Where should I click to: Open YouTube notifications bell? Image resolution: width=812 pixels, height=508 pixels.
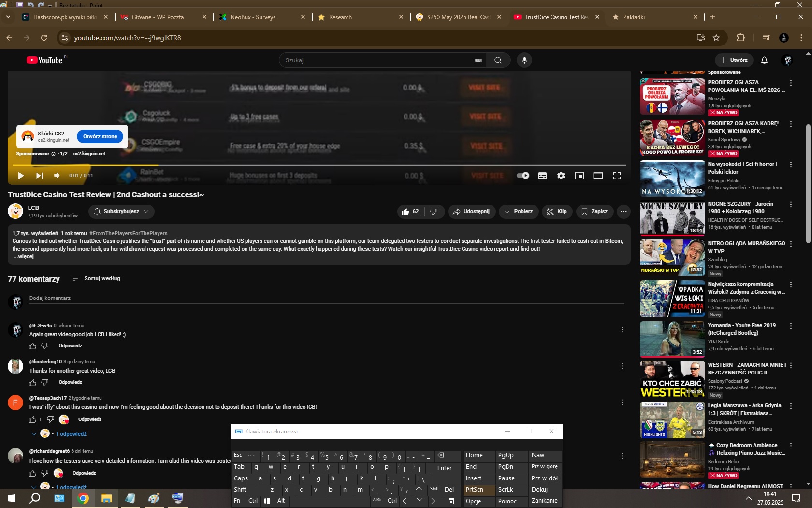tap(764, 60)
